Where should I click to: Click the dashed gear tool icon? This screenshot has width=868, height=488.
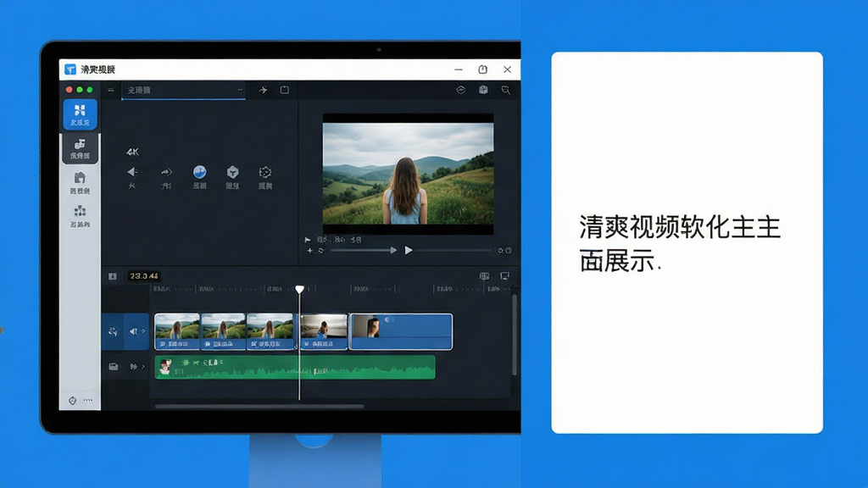pos(265,172)
